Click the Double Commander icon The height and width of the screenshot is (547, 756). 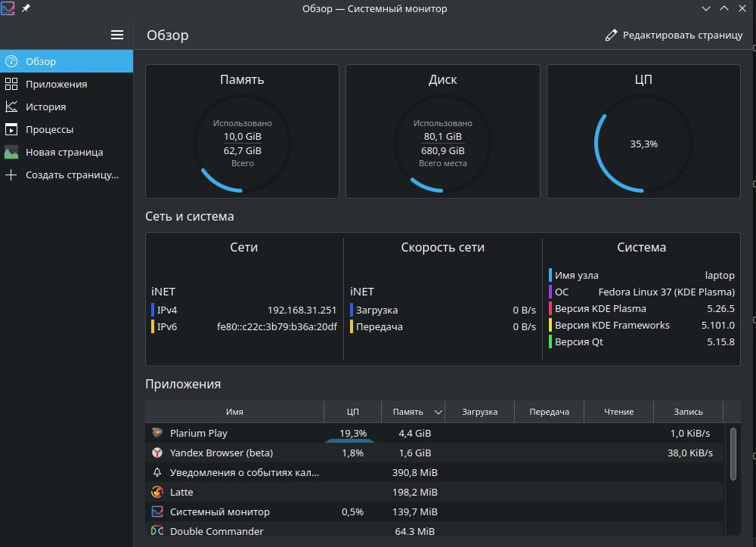tap(157, 530)
